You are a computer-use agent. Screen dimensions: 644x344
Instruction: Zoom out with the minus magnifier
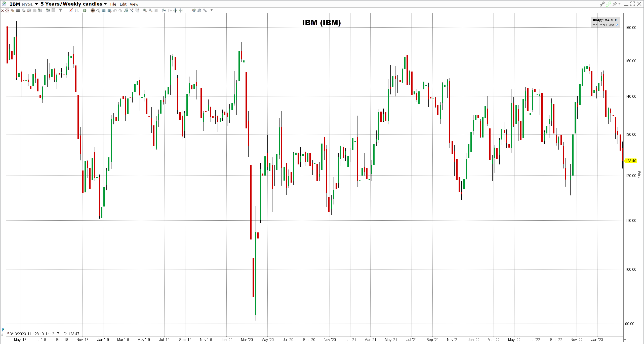pos(150,10)
